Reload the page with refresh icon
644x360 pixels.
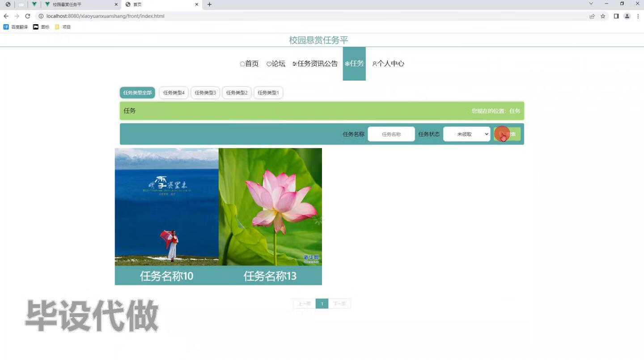click(x=27, y=16)
